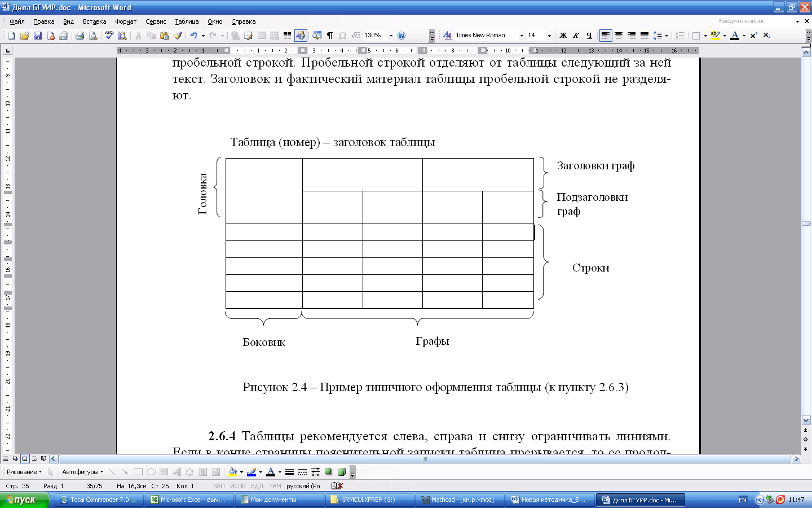Apply the drawing Line Color brush
The height and width of the screenshot is (508, 812).
tap(251, 472)
